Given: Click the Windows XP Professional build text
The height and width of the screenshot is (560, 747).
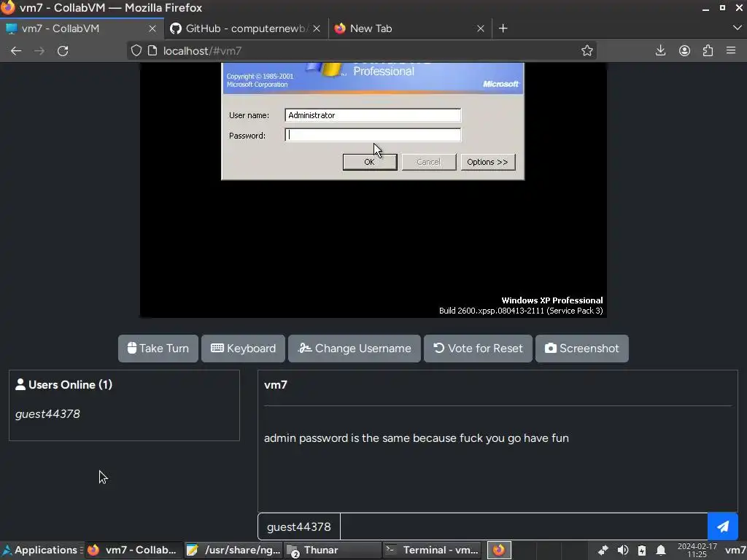Looking at the screenshot, I should click(x=521, y=306).
